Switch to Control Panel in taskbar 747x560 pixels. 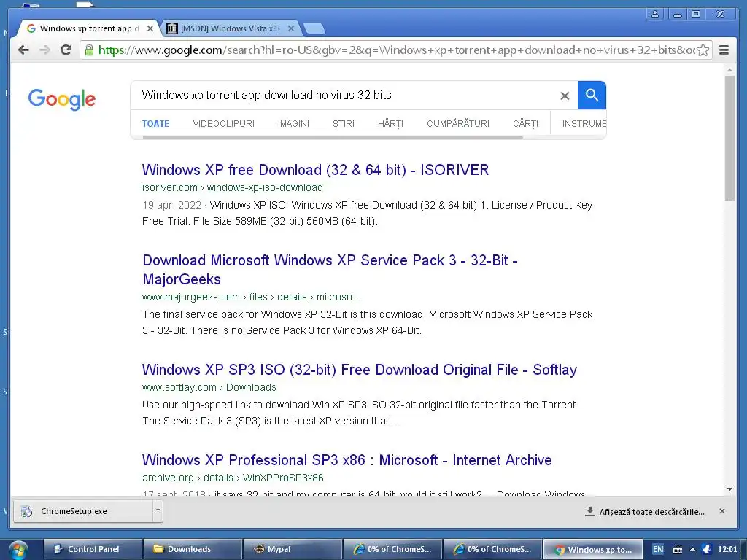tap(93, 550)
